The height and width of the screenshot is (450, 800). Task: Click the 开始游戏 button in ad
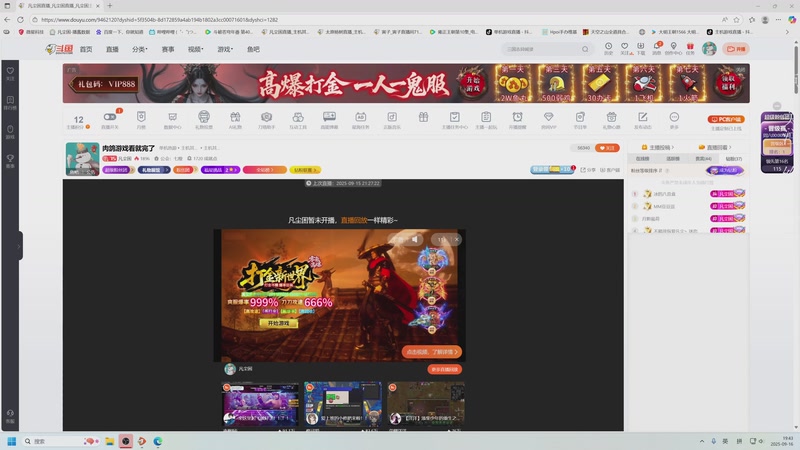(x=279, y=323)
